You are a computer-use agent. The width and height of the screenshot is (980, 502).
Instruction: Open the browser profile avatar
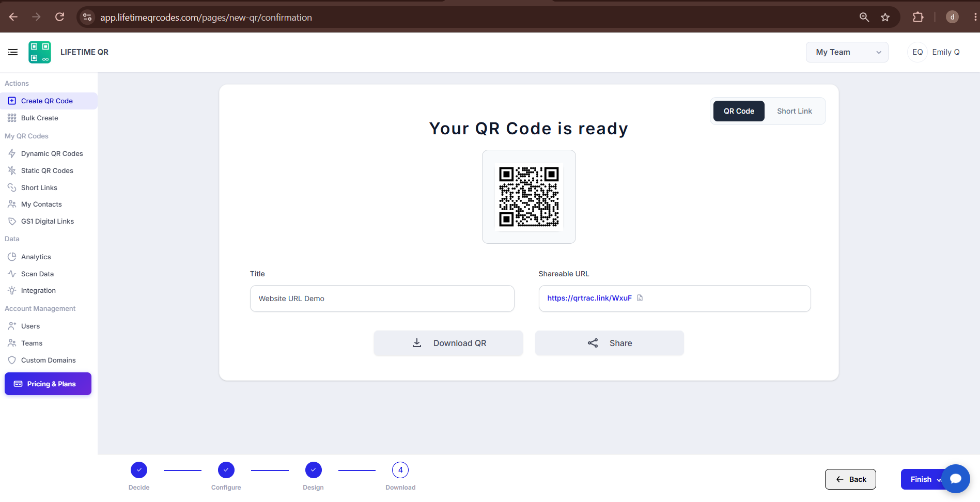click(952, 17)
